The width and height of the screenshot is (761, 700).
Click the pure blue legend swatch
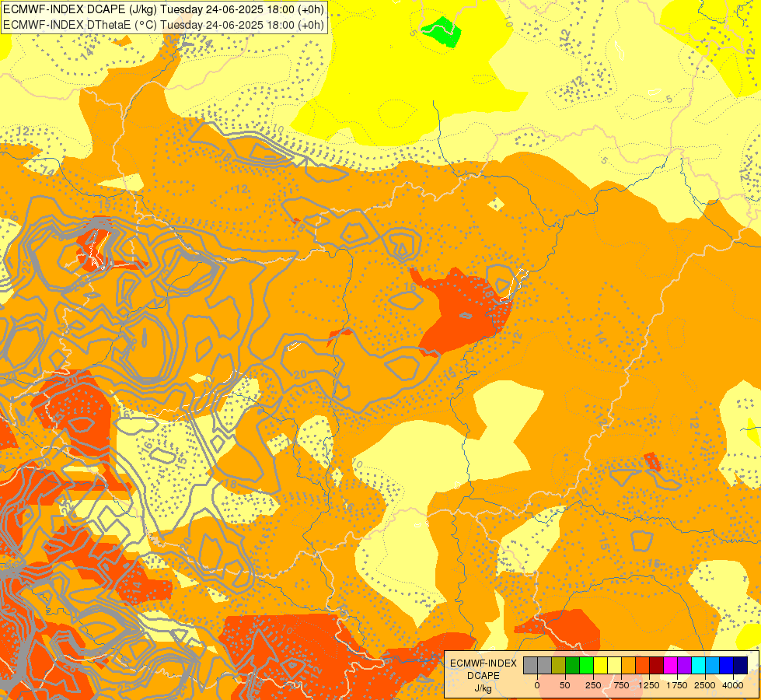point(727,666)
